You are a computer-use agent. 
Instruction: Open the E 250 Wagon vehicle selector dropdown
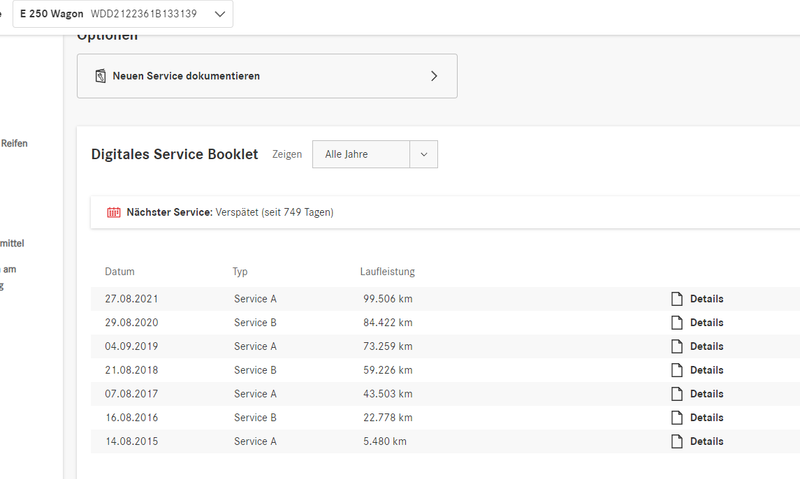[122, 14]
